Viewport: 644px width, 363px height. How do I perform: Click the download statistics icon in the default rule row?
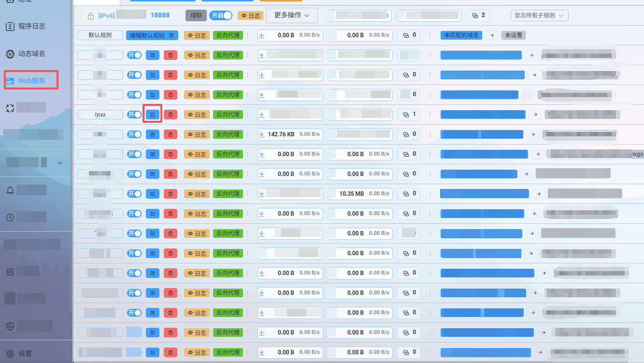coord(261,35)
